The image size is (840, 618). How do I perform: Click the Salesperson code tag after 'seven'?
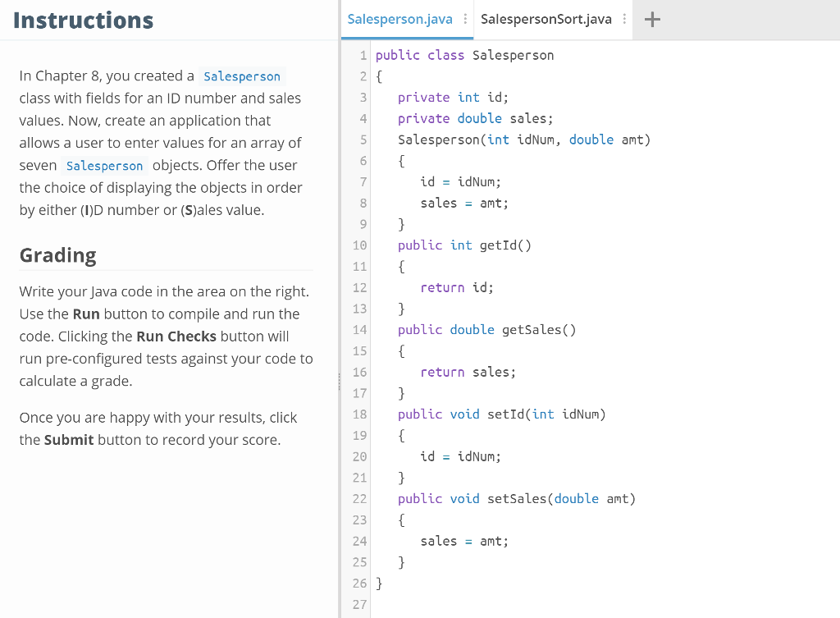pyautogui.click(x=104, y=166)
